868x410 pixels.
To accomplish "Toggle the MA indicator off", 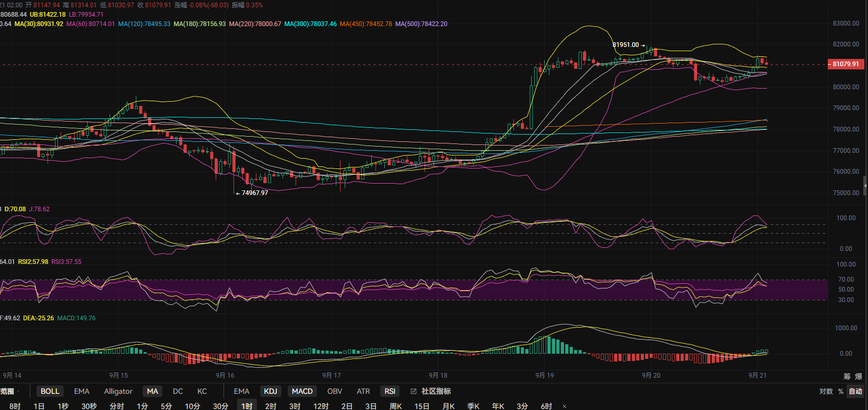I will (x=153, y=391).
